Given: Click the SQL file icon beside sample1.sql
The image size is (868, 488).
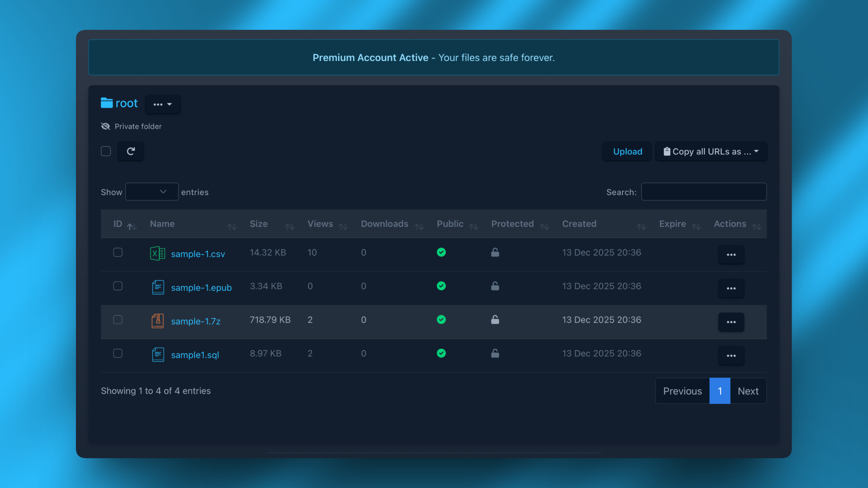Looking at the screenshot, I should pyautogui.click(x=158, y=354).
